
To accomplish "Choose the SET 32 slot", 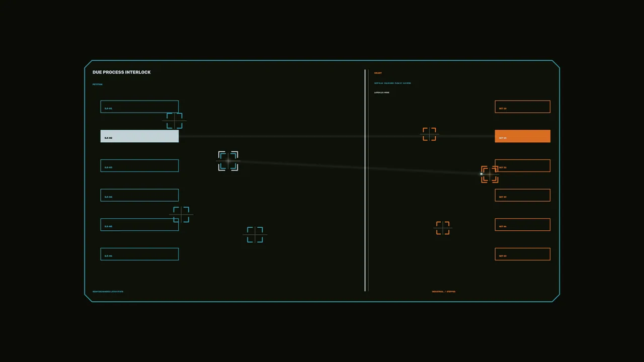I will 522,166.
